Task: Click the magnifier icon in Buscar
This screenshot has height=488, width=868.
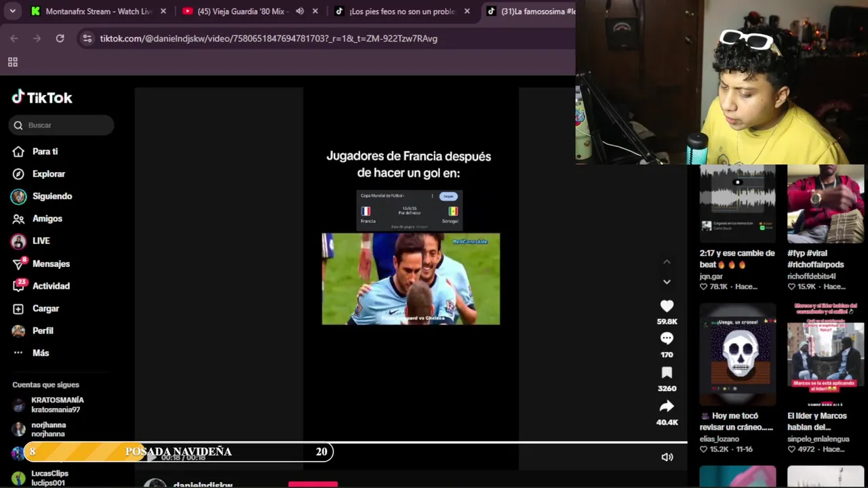Action: (x=18, y=125)
